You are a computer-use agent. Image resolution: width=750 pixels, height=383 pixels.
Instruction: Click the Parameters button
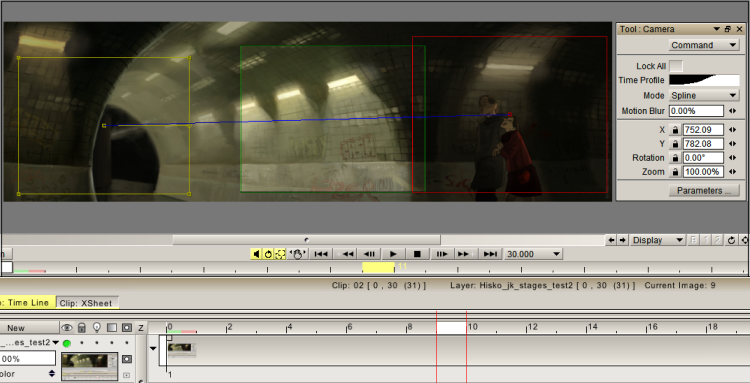click(x=704, y=191)
